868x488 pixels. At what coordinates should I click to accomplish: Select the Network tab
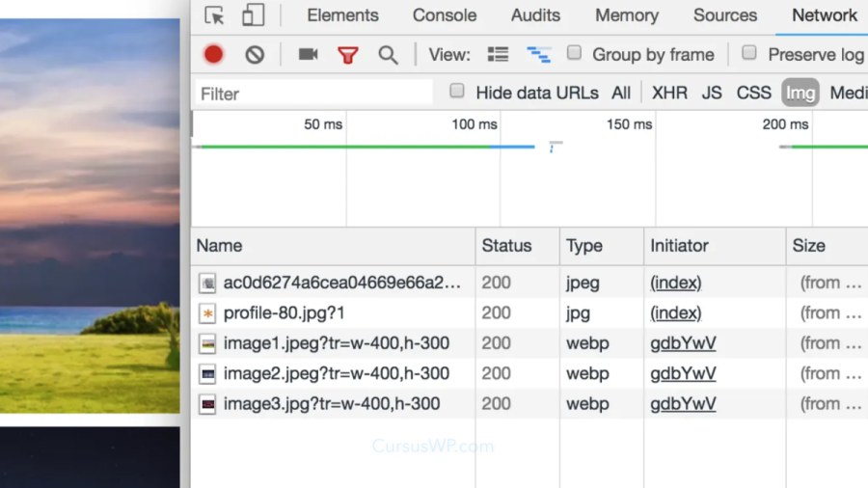coord(825,15)
